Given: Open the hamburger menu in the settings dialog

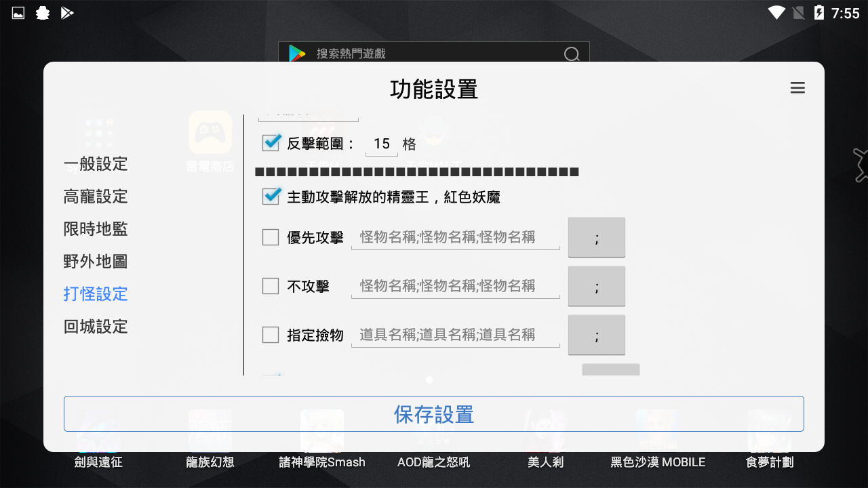Looking at the screenshot, I should (797, 88).
